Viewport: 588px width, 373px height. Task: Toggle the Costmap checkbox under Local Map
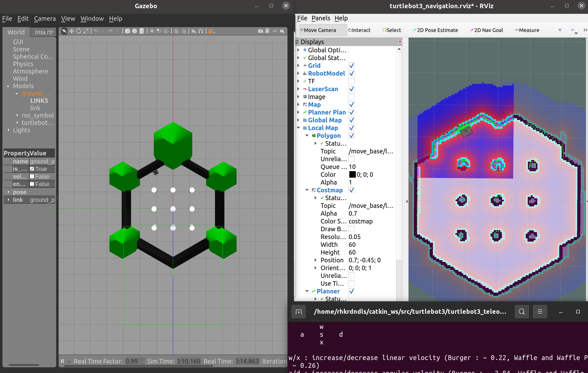click(352, 190)
